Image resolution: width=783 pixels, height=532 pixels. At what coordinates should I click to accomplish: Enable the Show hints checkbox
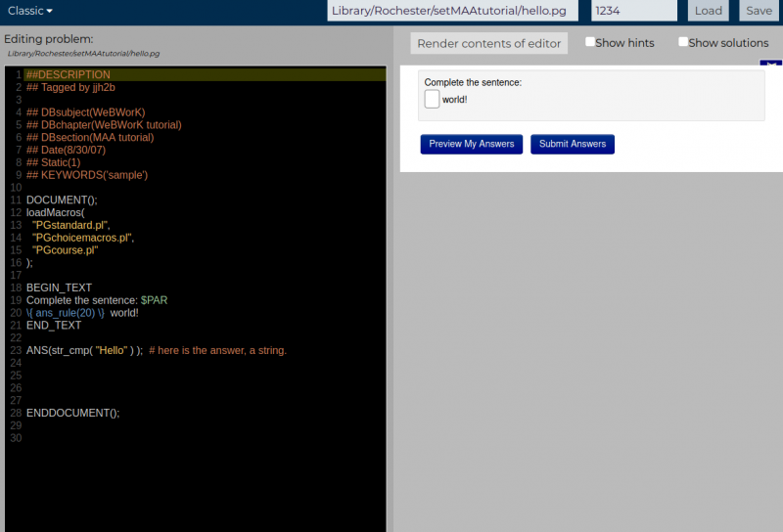(590, 42)
